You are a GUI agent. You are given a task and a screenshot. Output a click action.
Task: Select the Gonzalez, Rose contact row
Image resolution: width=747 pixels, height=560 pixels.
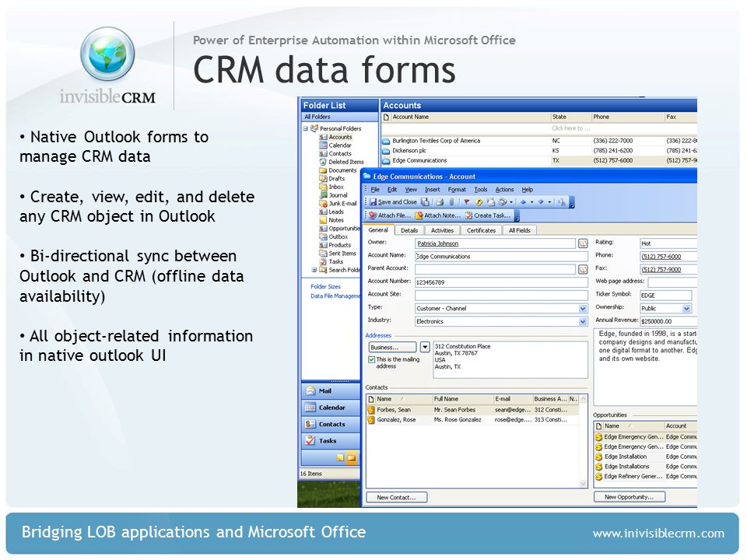click(x=474, y=420)
